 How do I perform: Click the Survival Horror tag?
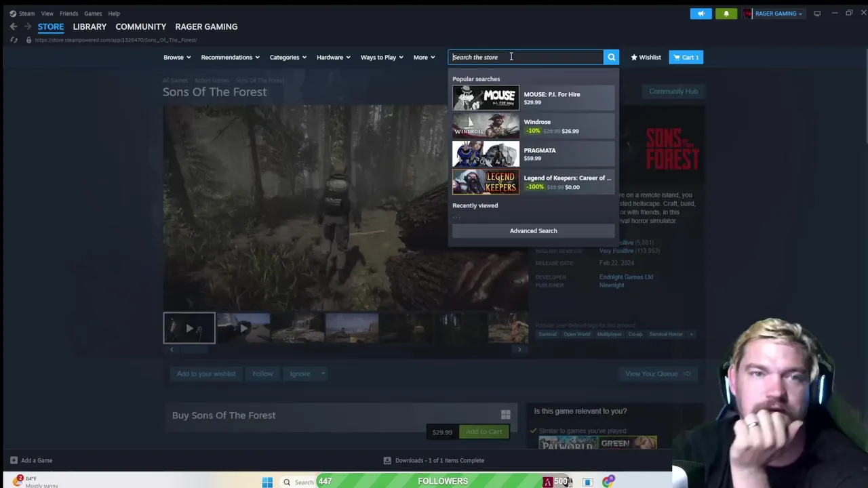point(666,334)
